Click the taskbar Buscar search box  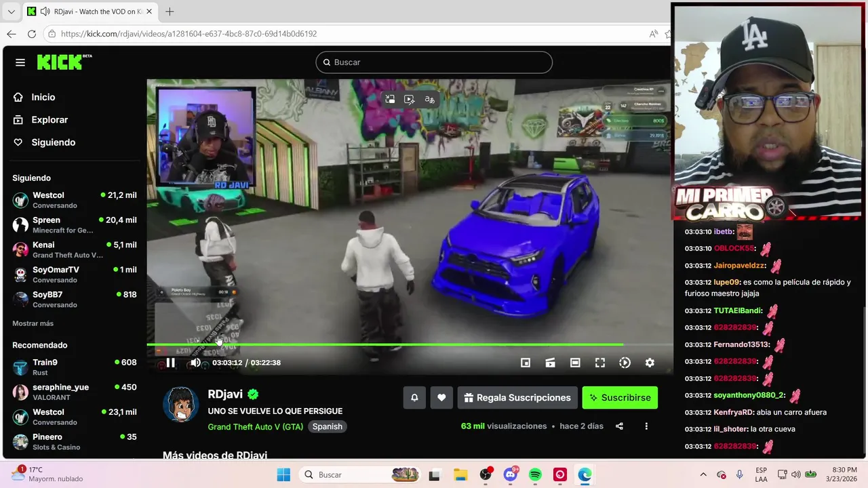(x=360, y=474)
